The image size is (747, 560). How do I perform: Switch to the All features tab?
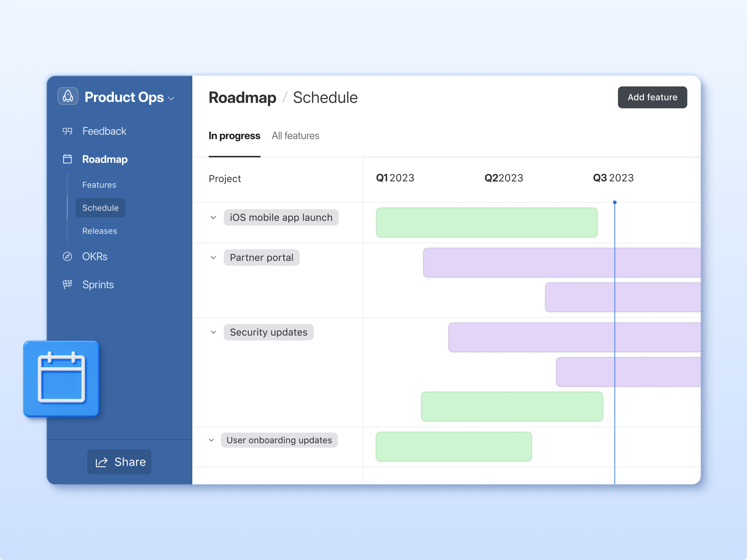coord(295,136)
